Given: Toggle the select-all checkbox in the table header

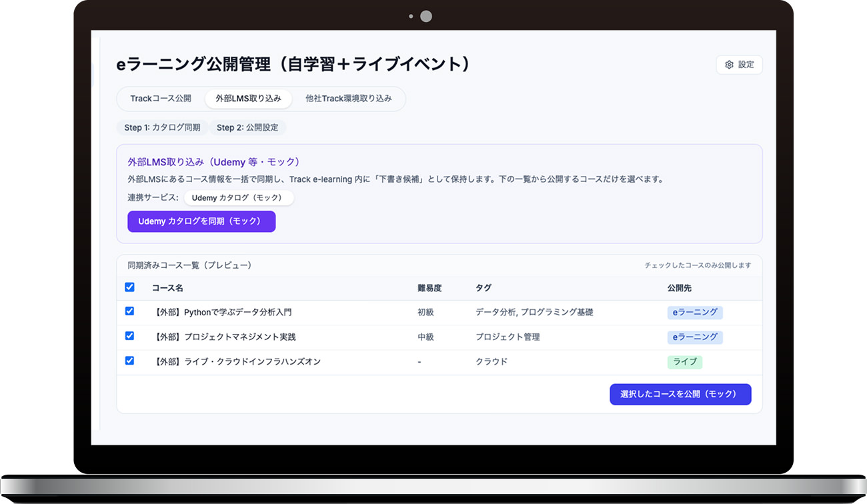Looking at the screenshot, I should [130, 287].
